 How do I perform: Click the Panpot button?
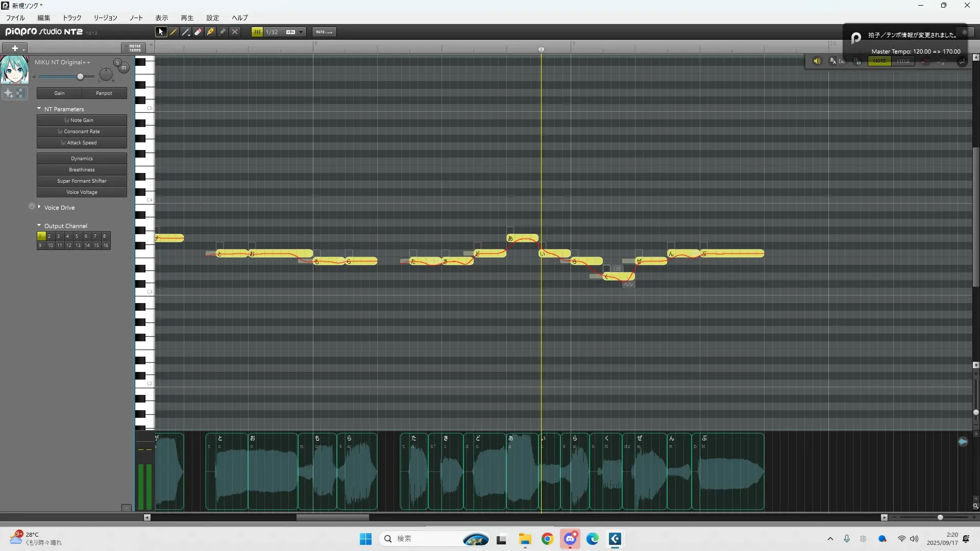pos(104,93)
